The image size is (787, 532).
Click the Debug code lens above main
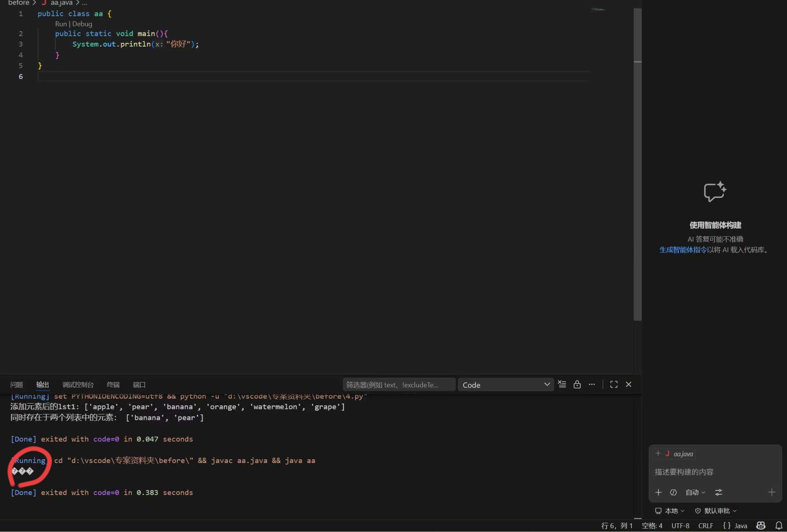[82, 24]
